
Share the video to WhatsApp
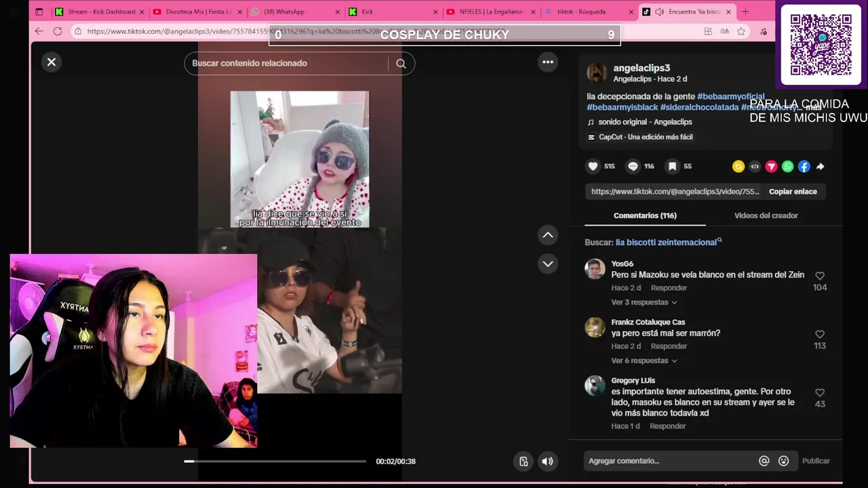point(787,166)
